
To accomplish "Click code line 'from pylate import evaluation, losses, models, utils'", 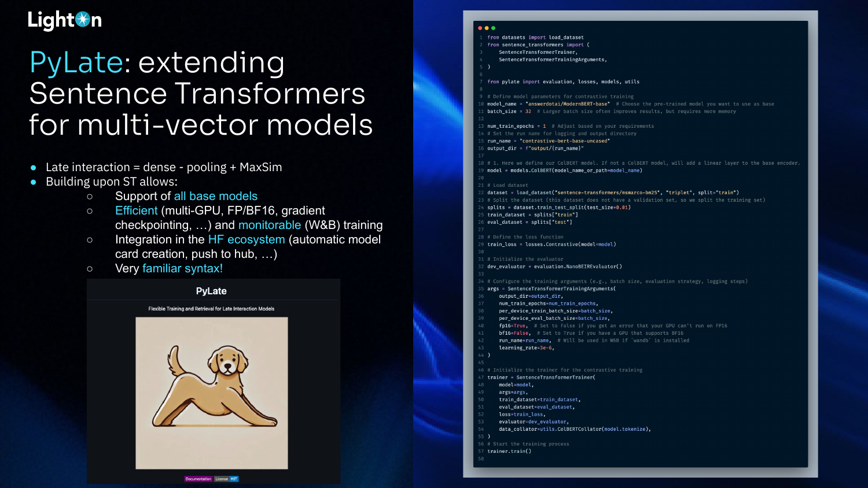I will [563, 82].
